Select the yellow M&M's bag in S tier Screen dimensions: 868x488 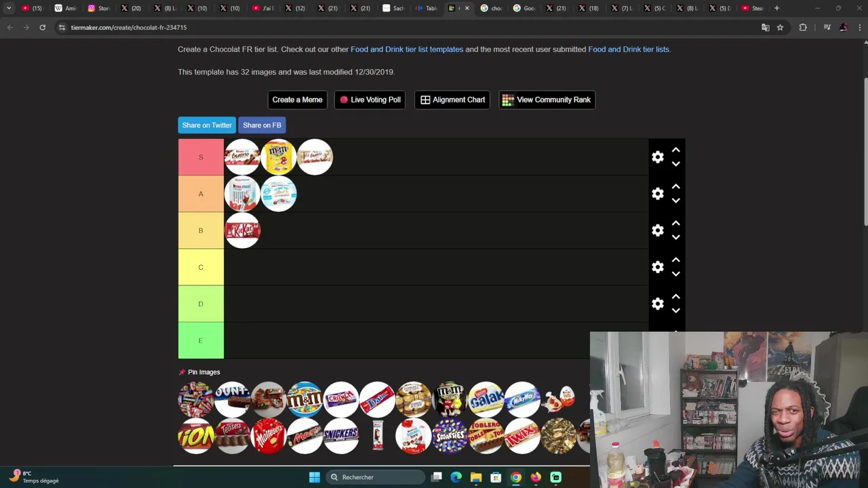coord(279,157)
